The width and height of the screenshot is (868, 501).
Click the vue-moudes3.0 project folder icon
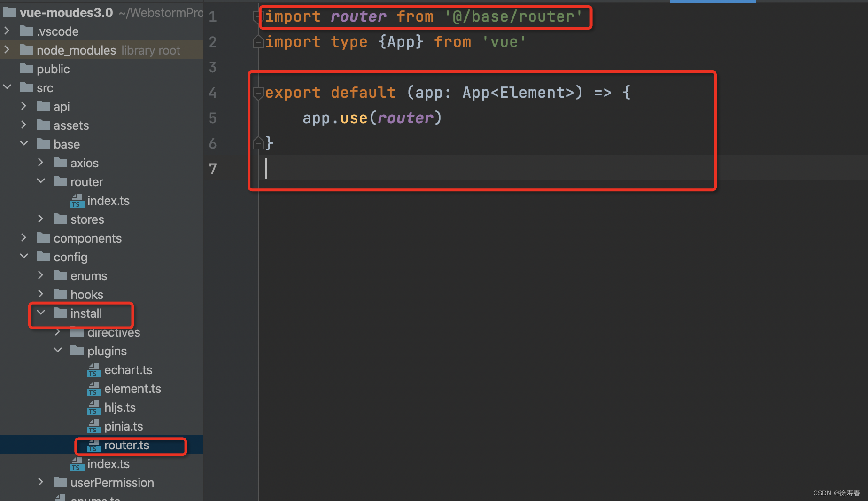(x=9, y=12)
